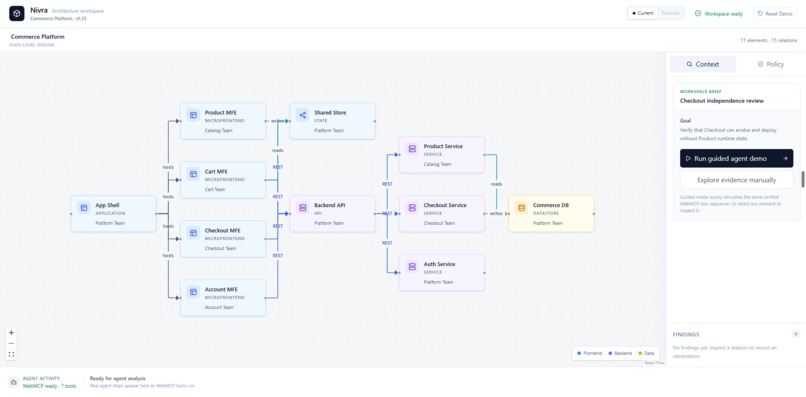Click the Backend API server icon
This screenshot has height=397, width=806.
tap(303, 208)
